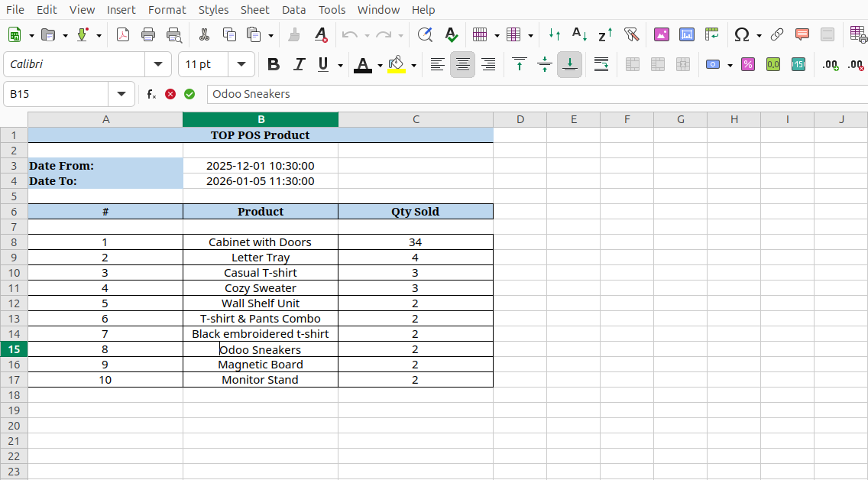Viewport: 868px width, 480px height.
Task: Toggle Italic formatting
Action: tap(299, 64)
